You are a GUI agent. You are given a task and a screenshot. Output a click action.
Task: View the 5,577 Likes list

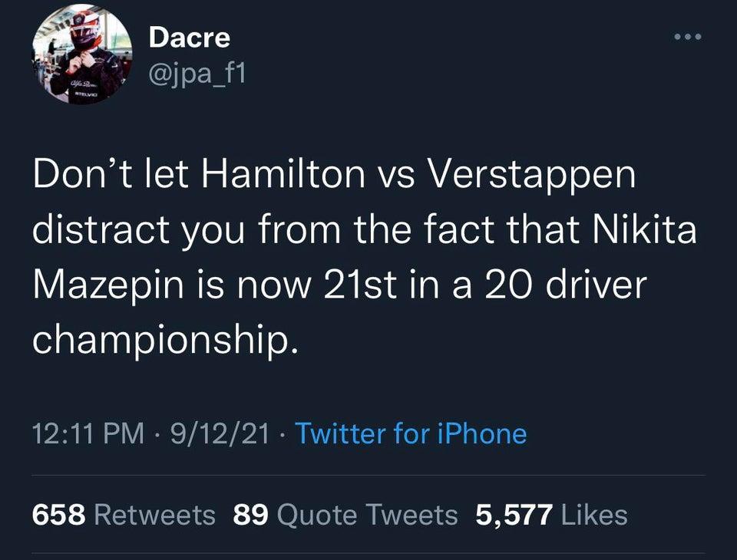click(x=551, y=515)
